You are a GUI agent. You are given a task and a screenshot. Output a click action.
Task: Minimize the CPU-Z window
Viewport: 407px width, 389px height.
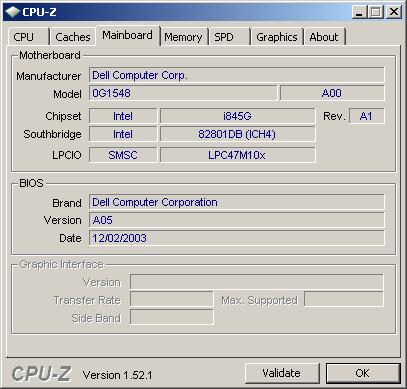point(359,12)
